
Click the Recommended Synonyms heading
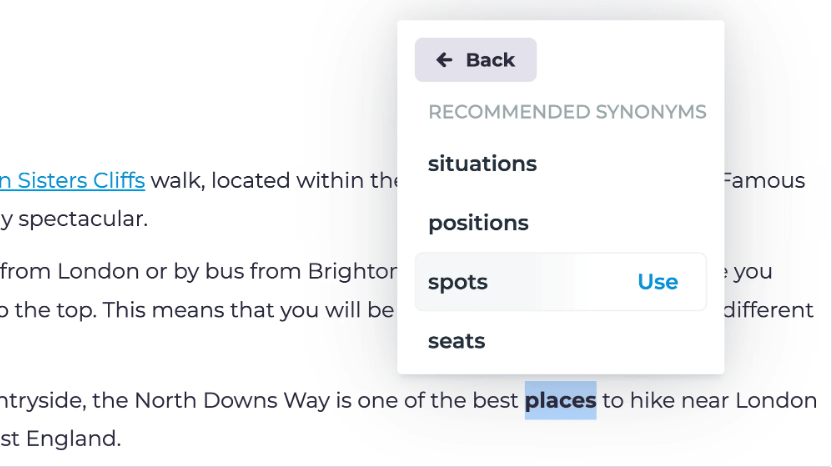[567, 112]
